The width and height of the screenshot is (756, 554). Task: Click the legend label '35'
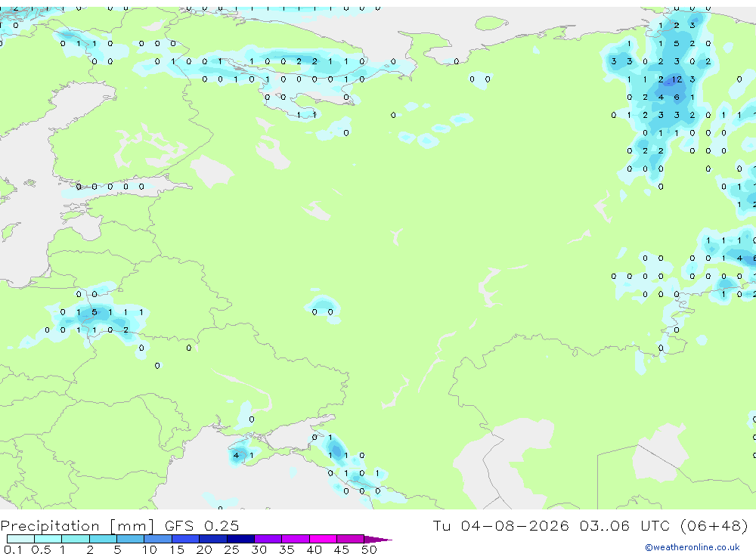287,549
